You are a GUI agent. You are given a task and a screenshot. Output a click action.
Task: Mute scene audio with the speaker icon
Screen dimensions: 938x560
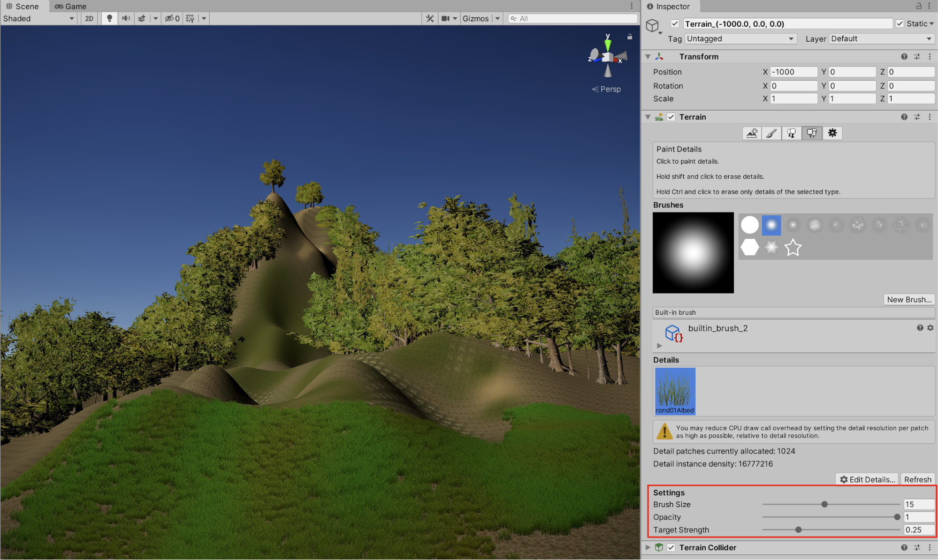[126, 18]
